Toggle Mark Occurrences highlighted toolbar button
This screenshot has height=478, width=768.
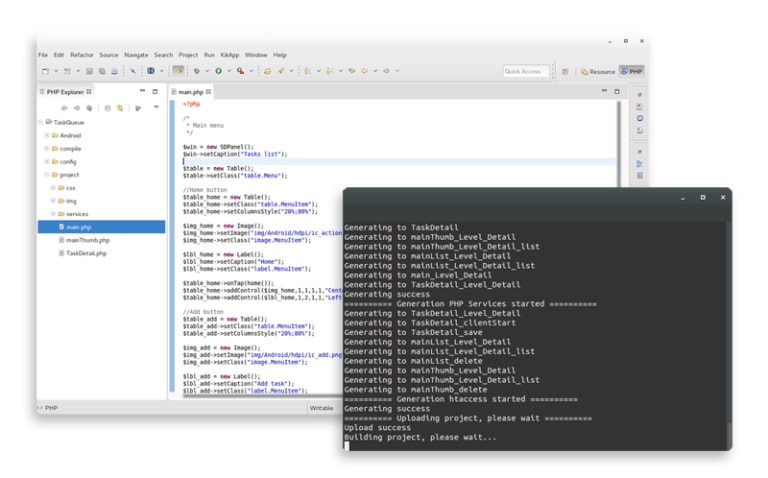(178, 71)
